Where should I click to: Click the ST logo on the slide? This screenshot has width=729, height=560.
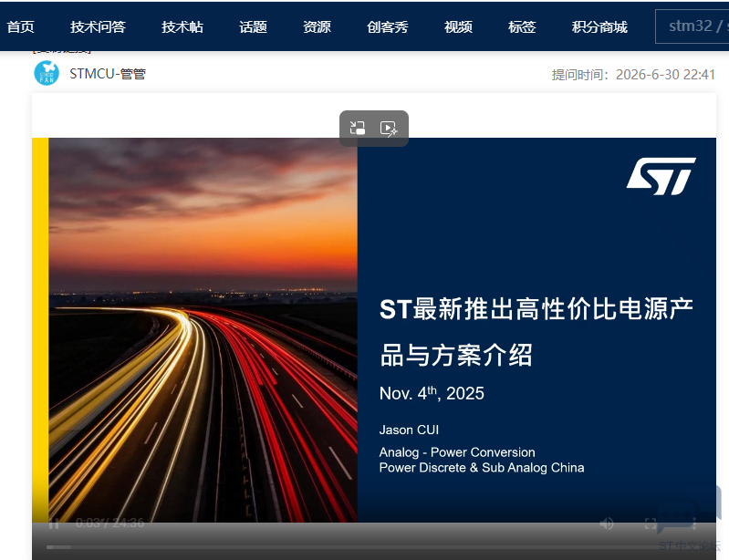[661, 176]
